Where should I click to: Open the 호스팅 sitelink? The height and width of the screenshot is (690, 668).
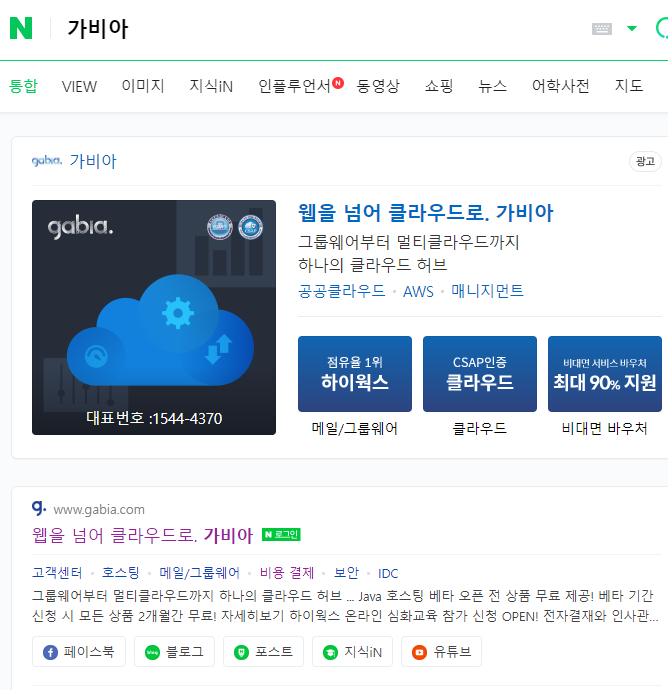(x=121, y=573)
